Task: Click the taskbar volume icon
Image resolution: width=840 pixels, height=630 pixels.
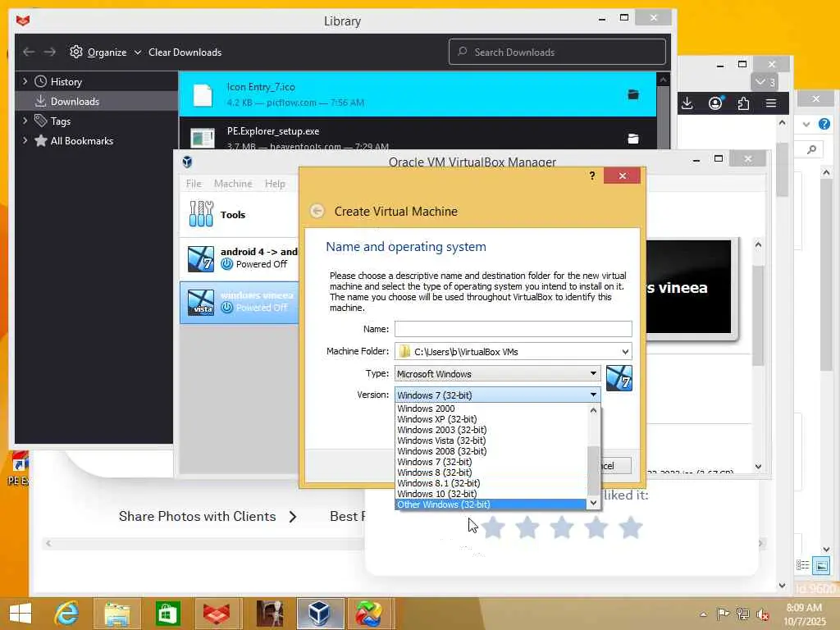Action: [762, 614]
